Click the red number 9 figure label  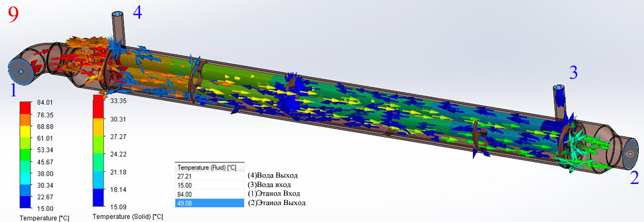[13, 16]
